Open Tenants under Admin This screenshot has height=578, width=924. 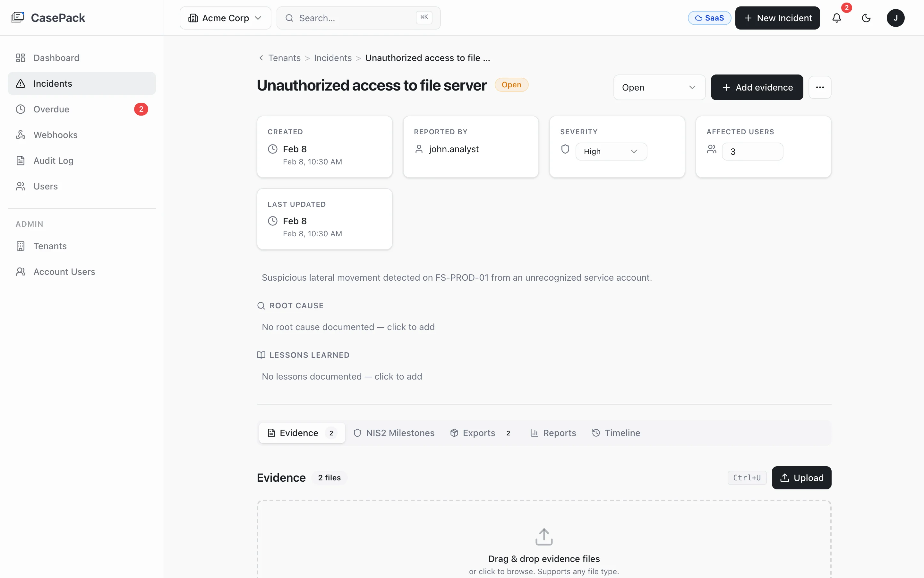point(82,246)
